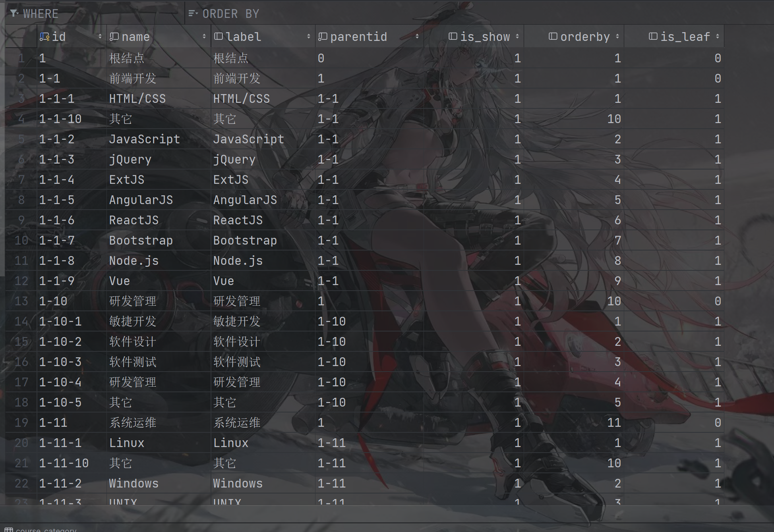
Task: Click name cell 'ReactJS'
Action: pyautogui.click(x=159, y=220)
